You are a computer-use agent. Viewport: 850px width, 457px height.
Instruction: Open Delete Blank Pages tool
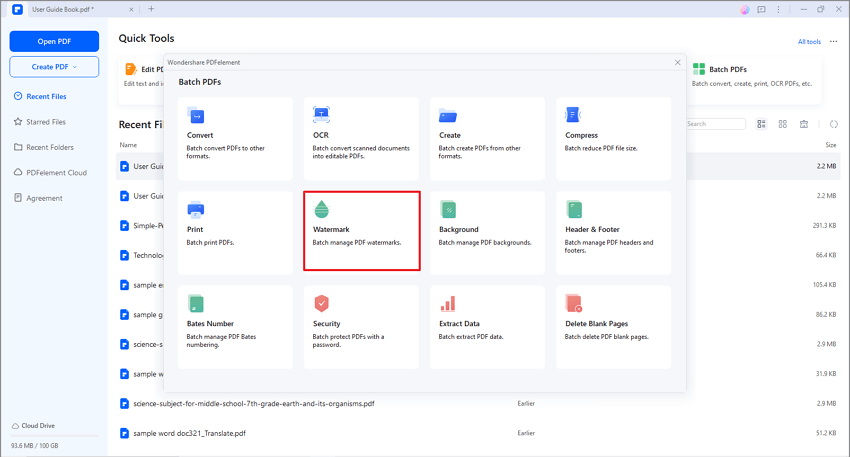coord(613,327)
